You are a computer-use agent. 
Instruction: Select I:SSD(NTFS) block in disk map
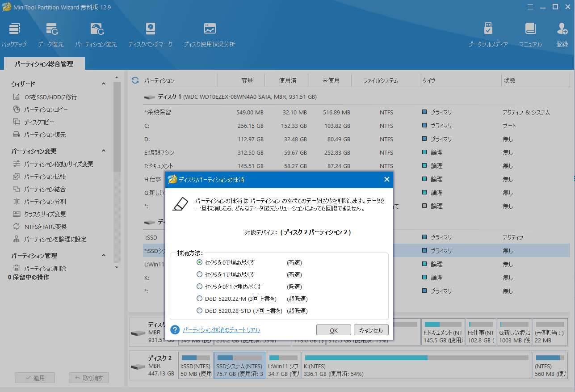point(196,365)
